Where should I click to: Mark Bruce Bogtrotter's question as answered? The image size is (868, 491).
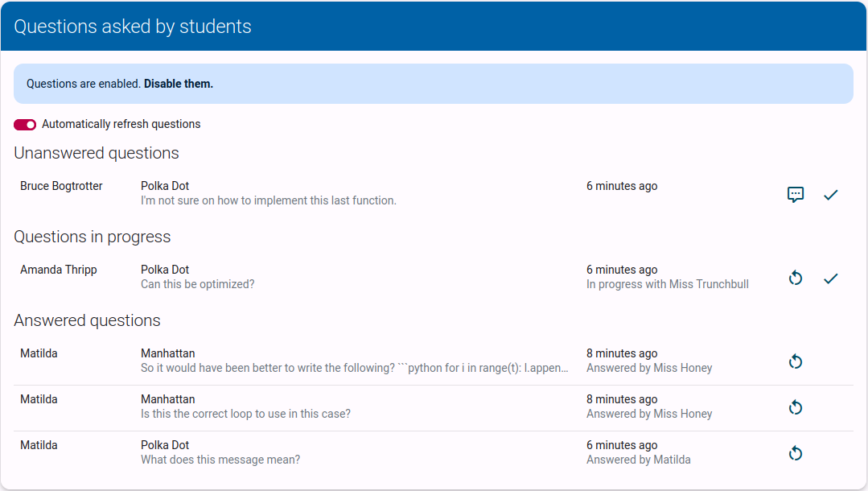tap(830, 195)
